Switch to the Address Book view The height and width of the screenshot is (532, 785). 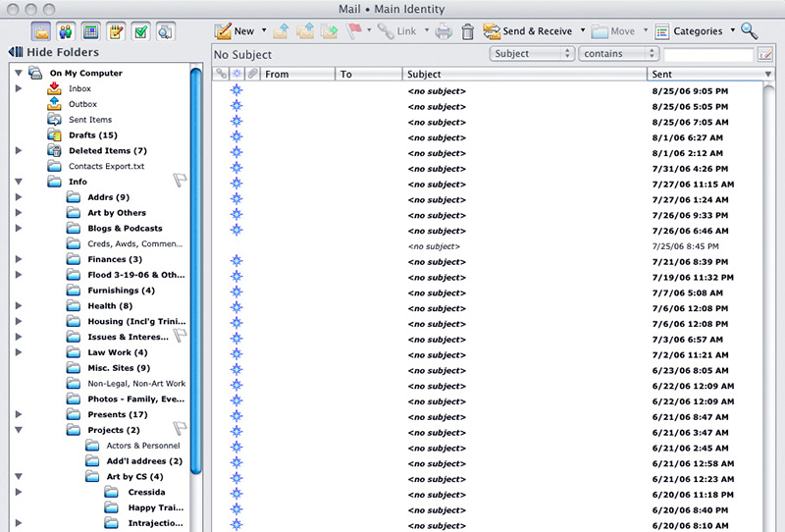(66, 31)
